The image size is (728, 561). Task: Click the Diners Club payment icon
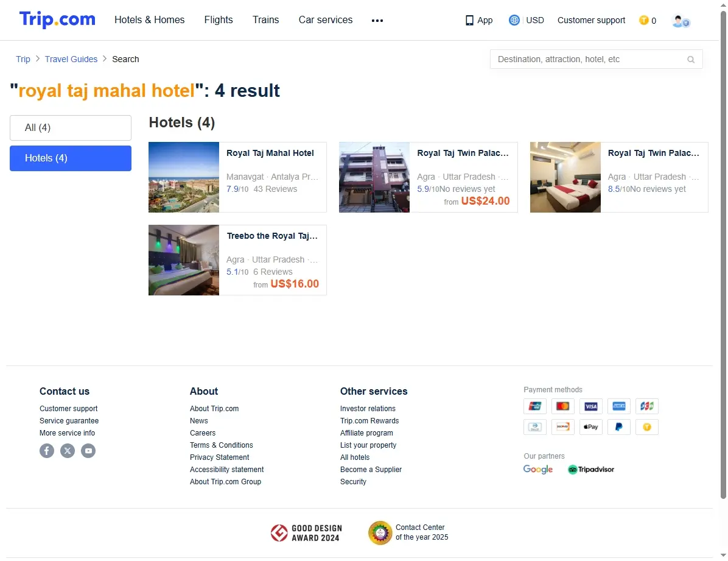coord(535,426)
